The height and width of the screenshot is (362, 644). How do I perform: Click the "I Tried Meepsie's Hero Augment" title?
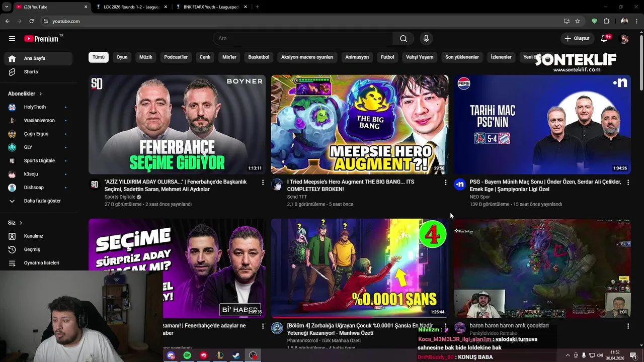pyautogui.click(x=351, y=186)
